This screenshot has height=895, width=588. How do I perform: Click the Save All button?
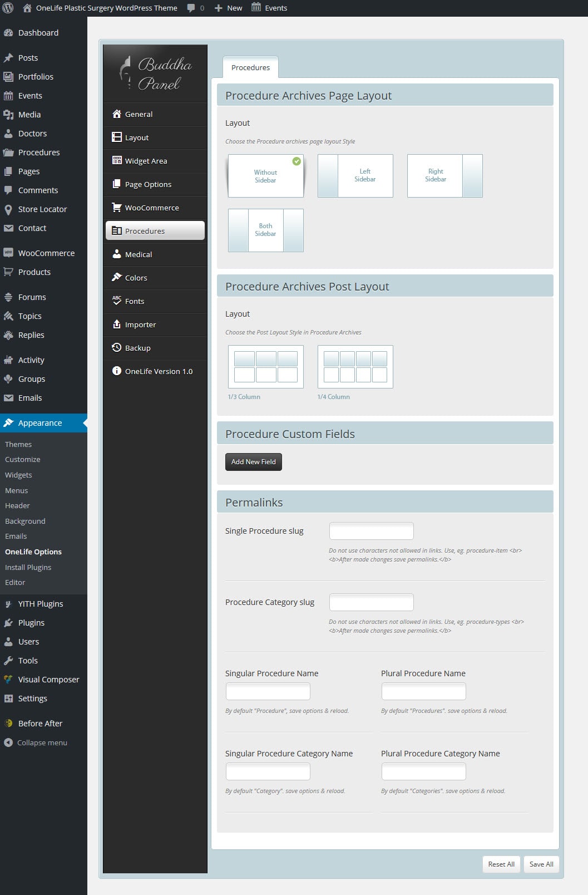541,864
